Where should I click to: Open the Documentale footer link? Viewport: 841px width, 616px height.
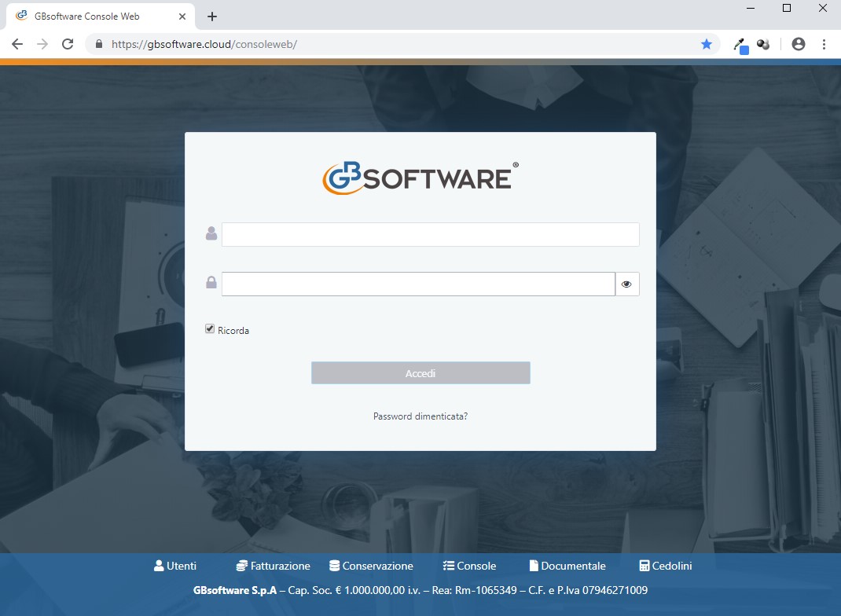[567, 566]
